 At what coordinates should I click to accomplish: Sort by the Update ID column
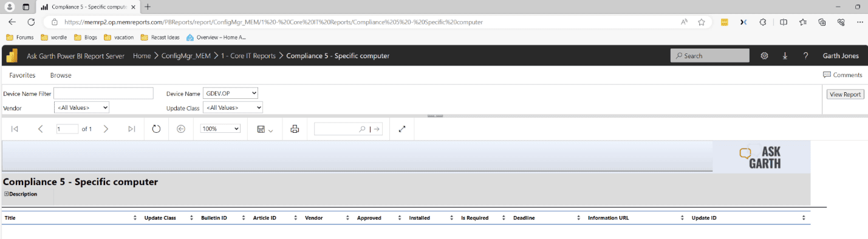803,218
